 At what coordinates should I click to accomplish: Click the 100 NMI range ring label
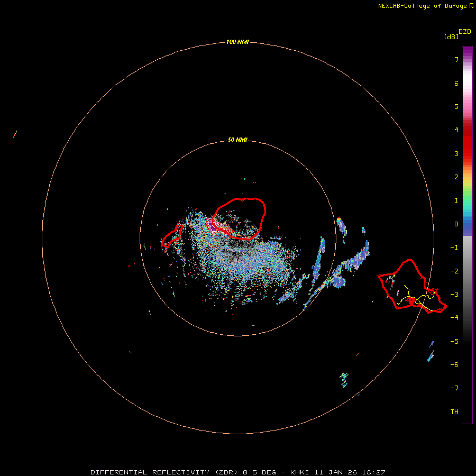point(237,42)
